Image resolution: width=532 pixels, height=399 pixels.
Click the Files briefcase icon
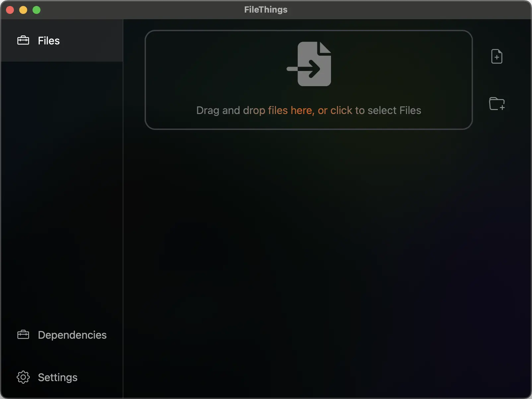23,40
